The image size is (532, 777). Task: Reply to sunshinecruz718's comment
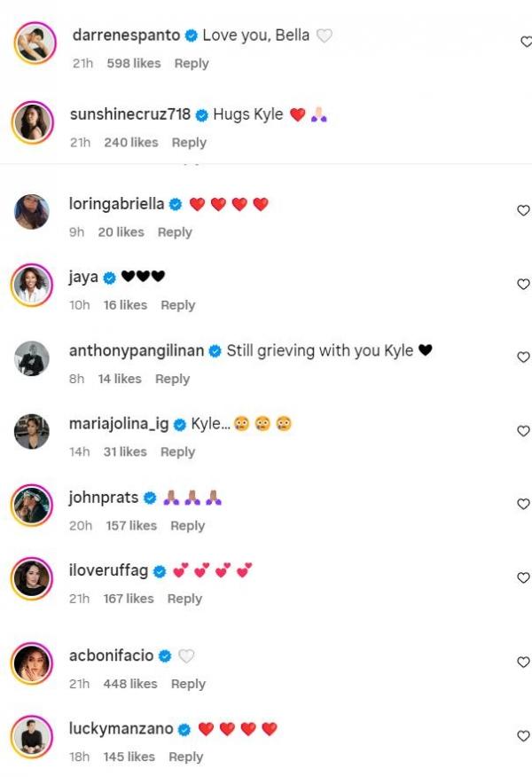189,142
